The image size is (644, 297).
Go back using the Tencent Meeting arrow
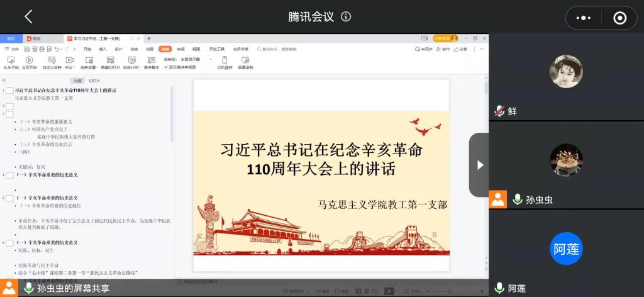[28, 17]
